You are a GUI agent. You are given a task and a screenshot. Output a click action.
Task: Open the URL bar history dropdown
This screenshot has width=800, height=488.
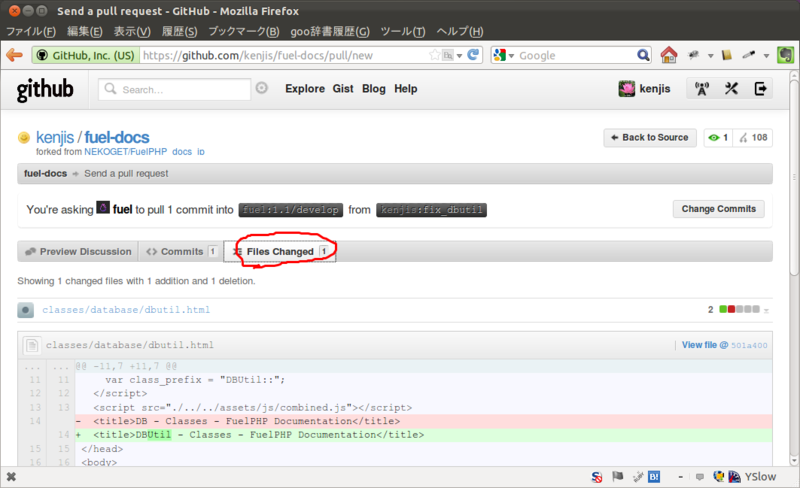click(x=459, y=55)
